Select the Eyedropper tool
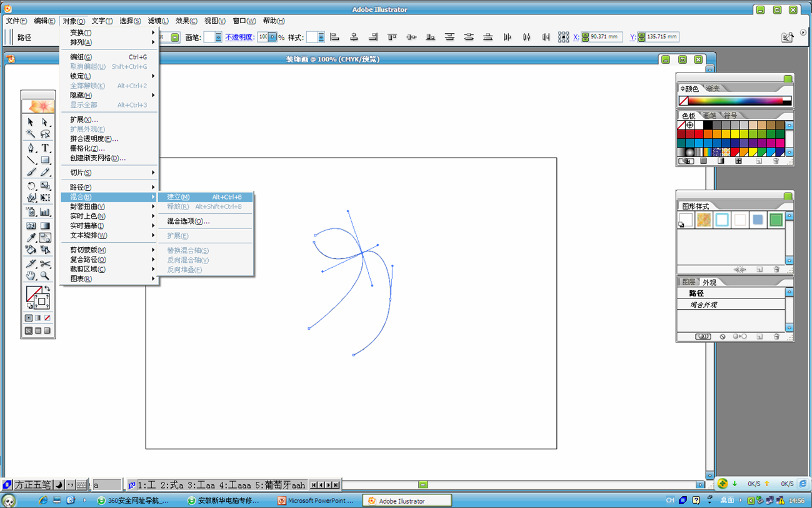This screenshot has height=508, width=812. point(31,238)
